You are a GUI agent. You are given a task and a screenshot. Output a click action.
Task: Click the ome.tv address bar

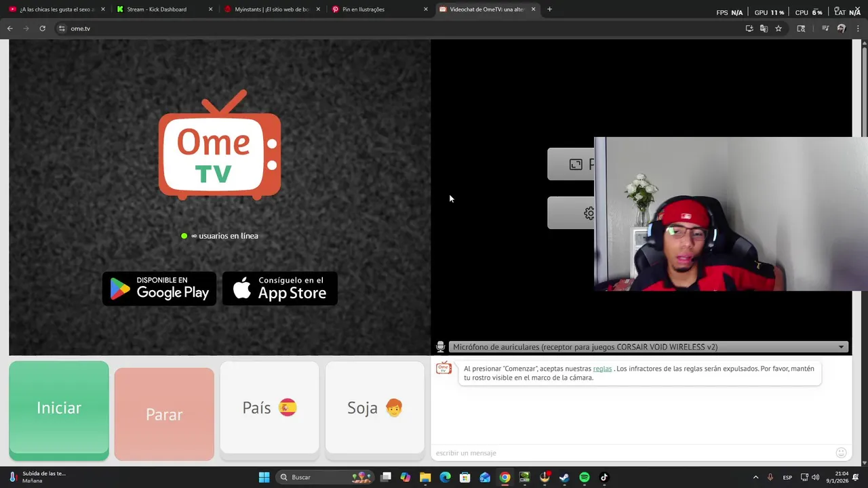pos(400,28)
